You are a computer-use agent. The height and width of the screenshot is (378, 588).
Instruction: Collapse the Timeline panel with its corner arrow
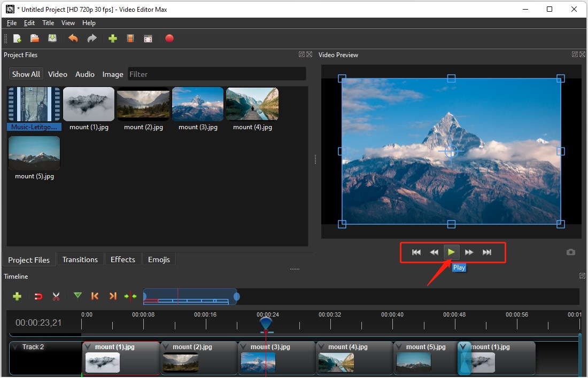[x=582, y=276]
